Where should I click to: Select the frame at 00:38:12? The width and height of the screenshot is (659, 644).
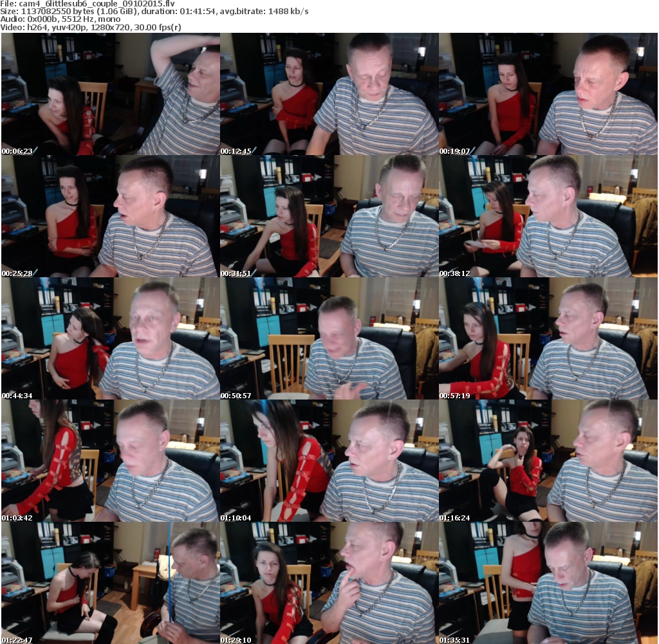point(548,216)
